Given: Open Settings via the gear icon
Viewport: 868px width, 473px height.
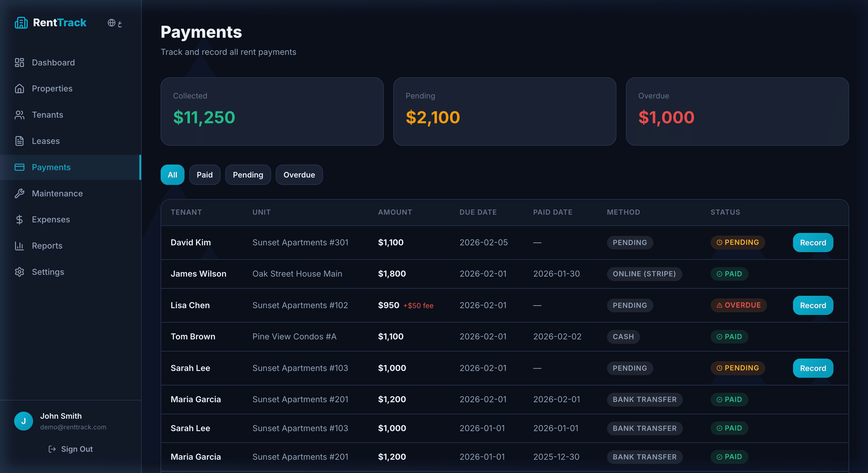Looking at the screenshot, I should tap(19, 272).
